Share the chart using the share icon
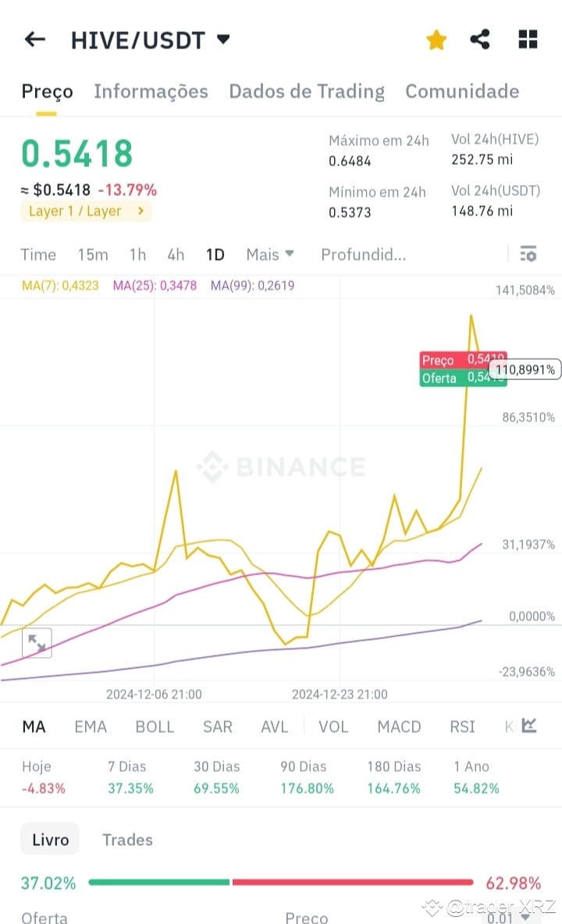 coord(479,40)
